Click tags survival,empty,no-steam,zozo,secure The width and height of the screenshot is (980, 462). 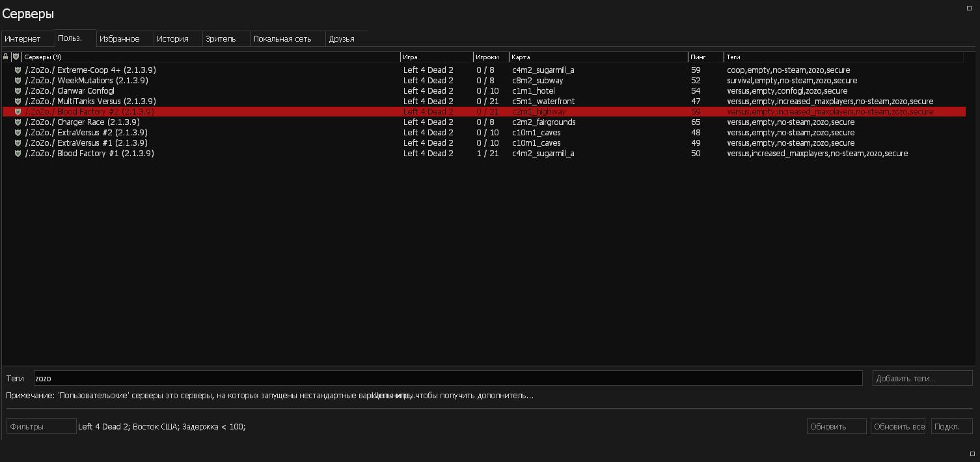(792, 81)
